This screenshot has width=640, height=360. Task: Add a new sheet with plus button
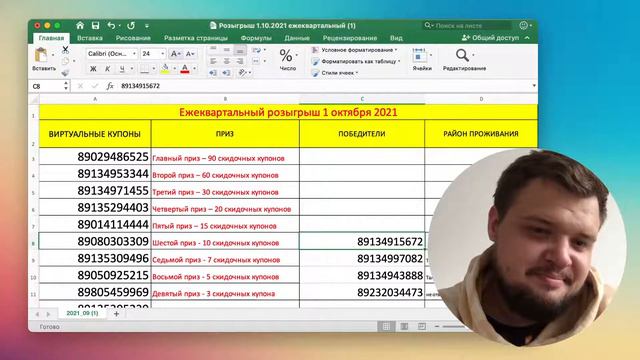click(116, 314)
